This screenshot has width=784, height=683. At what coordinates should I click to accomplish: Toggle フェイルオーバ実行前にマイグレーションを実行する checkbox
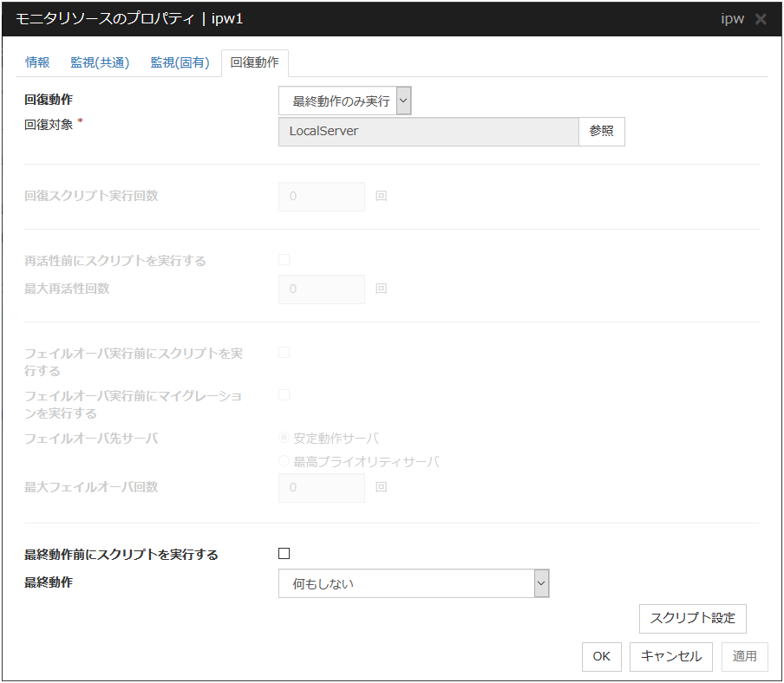point(284,394)
